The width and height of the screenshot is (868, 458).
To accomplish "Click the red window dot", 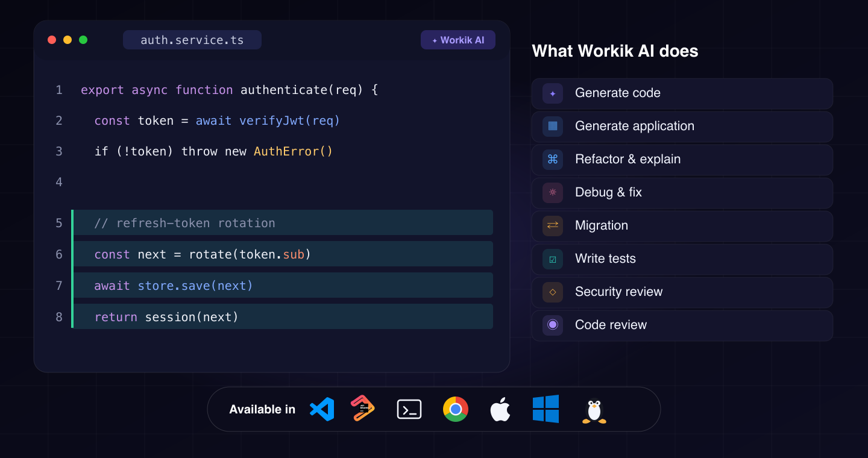I will 52,40.
